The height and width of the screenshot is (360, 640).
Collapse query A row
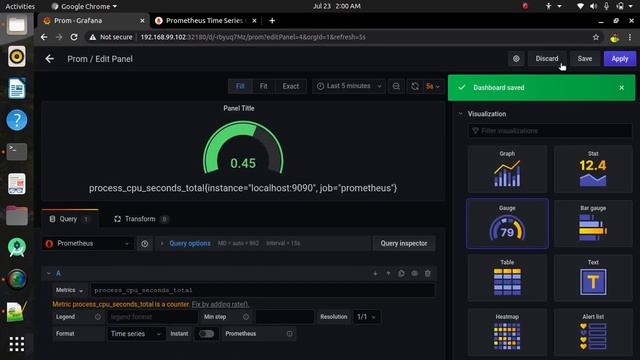point(49,273)
